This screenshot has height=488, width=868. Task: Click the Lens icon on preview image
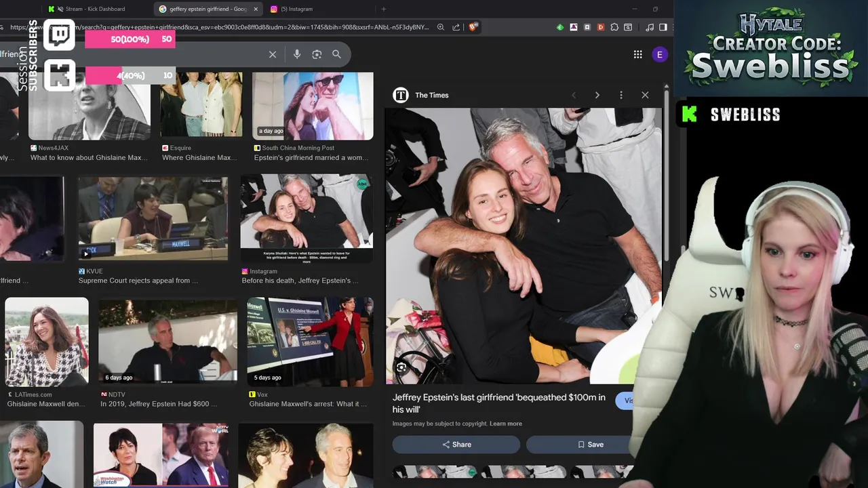point(401,367)
